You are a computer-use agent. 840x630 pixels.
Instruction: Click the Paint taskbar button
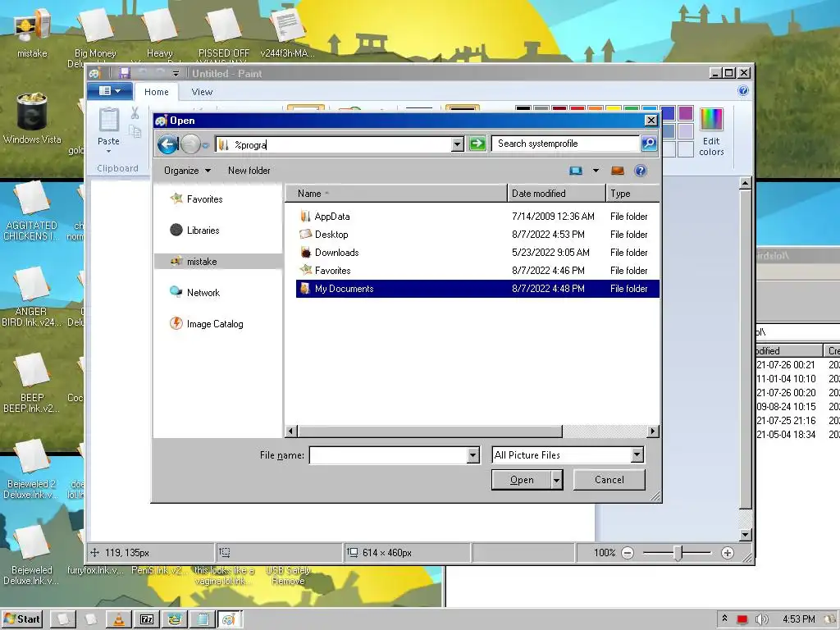(x=230, y=619)
